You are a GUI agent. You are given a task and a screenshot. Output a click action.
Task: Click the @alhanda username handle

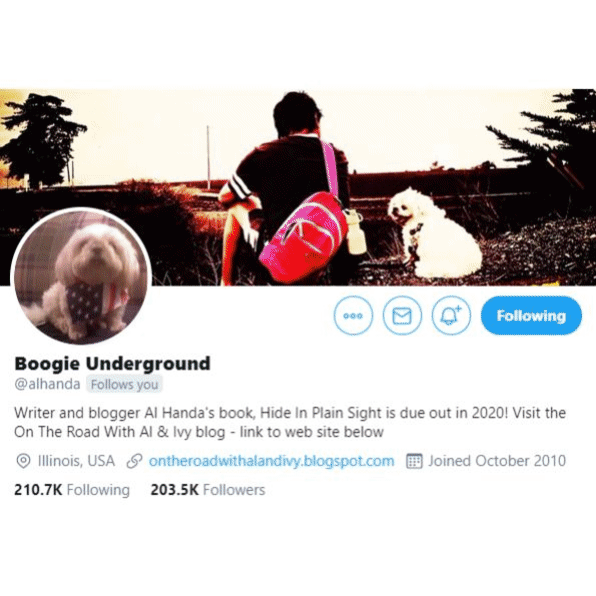tap(48, 384)
